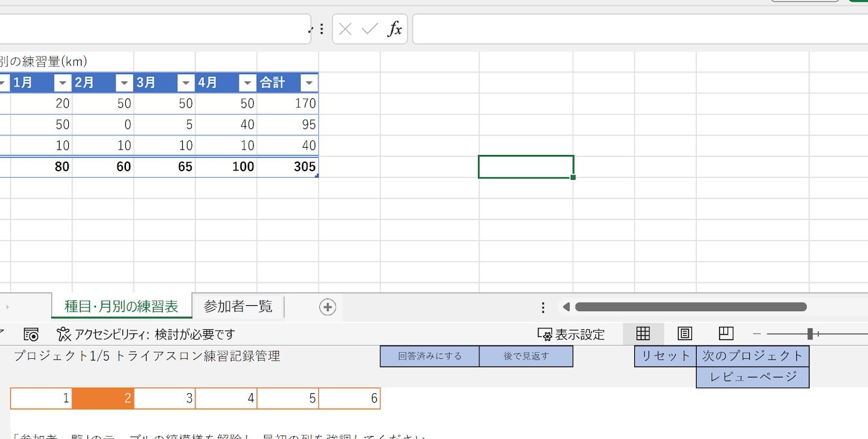Viewport: 868px width, 439px height.
Task: Click the プロジェクト1/5 title text
Action: pos(147,356)
